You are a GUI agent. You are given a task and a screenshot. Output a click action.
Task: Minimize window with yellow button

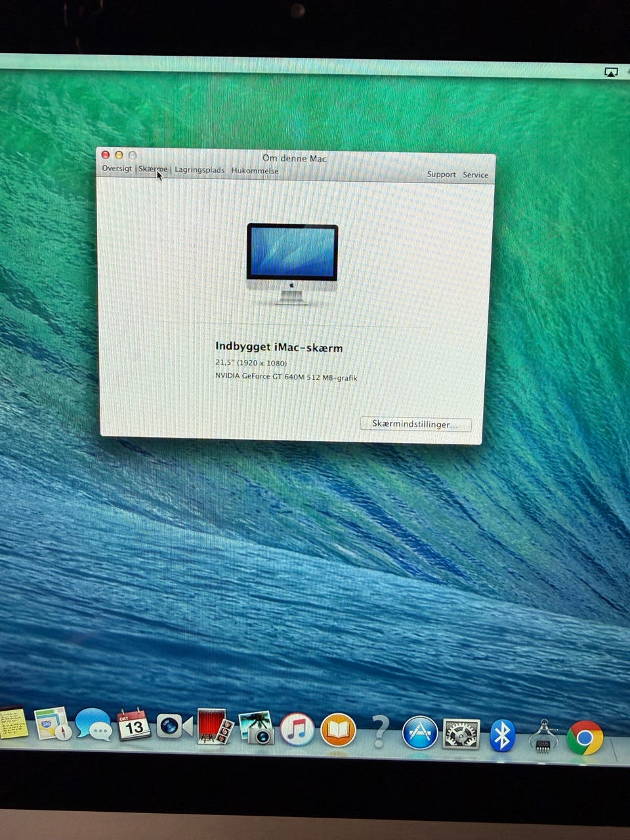click(119, 155)
